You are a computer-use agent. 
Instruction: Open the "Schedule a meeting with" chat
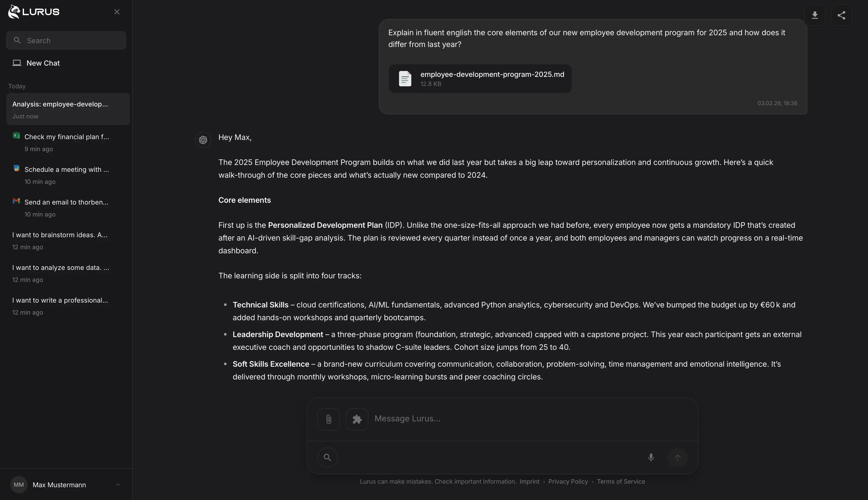pos(67,170)
